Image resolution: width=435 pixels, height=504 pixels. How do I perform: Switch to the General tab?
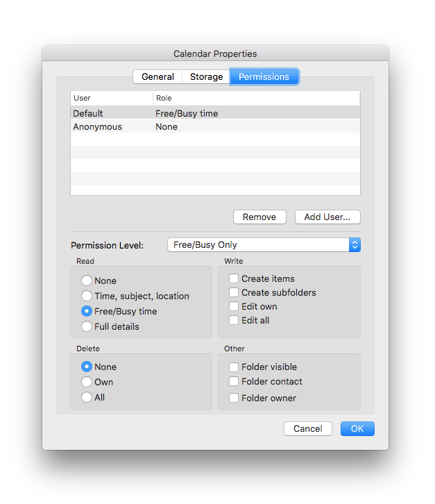pyautogui.click(x=157, y=77)
